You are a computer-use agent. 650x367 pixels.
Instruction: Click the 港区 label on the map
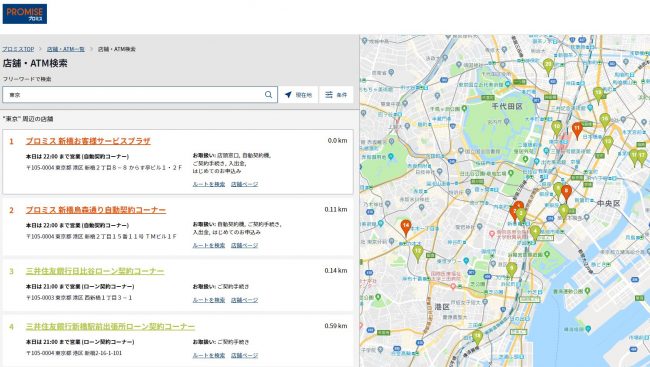pyautogui.click(x=442, y=307)
